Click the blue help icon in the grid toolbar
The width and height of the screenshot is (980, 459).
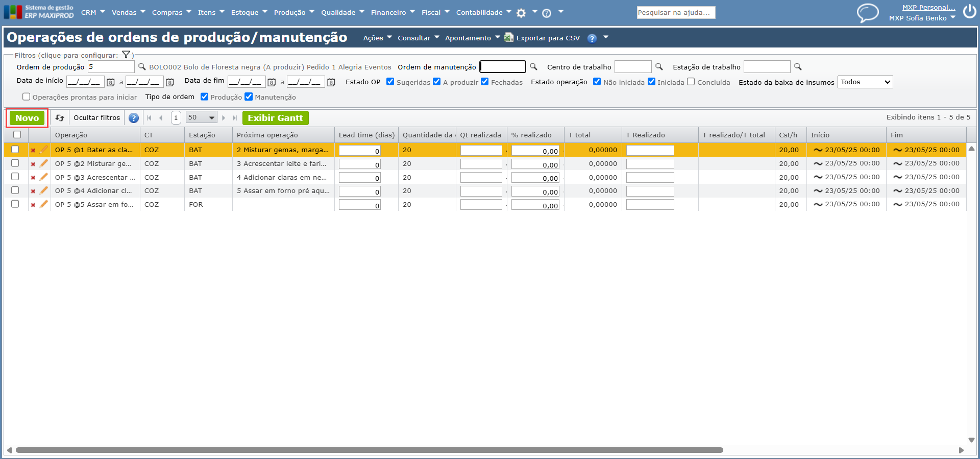click(x=134, y=118)
